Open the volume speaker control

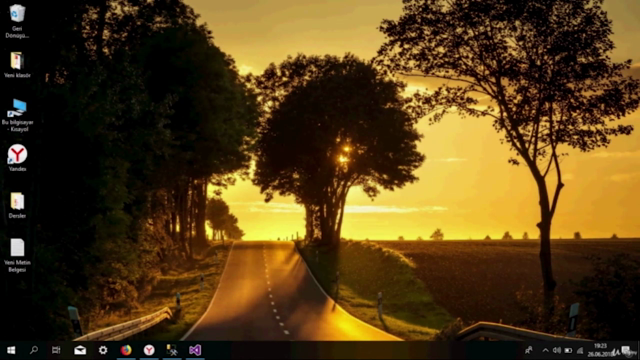pyautogui.click(x=557, y=350)
